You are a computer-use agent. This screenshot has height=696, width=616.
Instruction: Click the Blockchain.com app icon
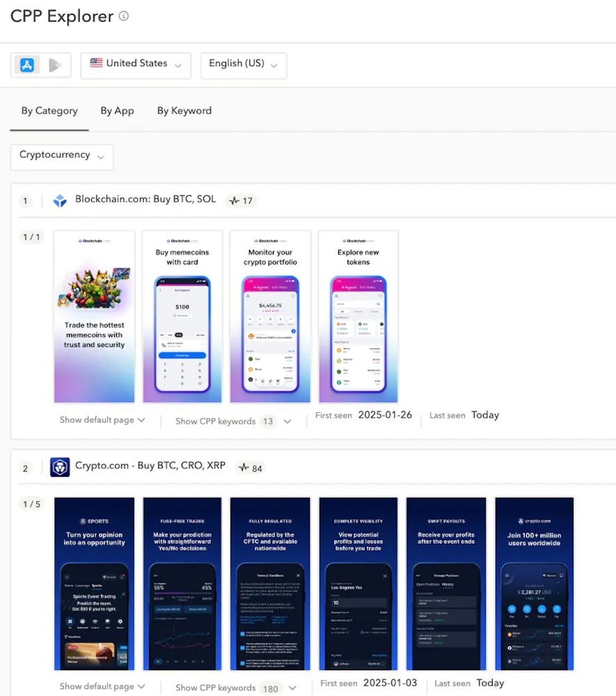(x=60, y=200)
